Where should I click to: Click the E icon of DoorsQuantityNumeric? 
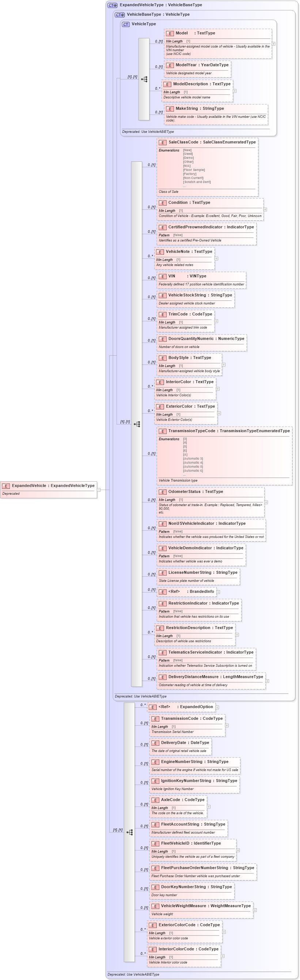coord(163,339)
